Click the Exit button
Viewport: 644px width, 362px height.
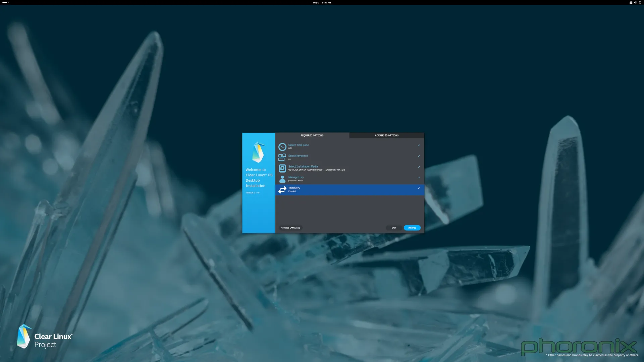(x=394, y=228)
